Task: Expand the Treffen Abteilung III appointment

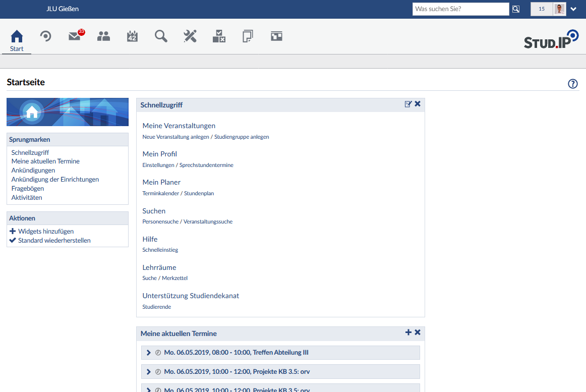Action: 148,353
